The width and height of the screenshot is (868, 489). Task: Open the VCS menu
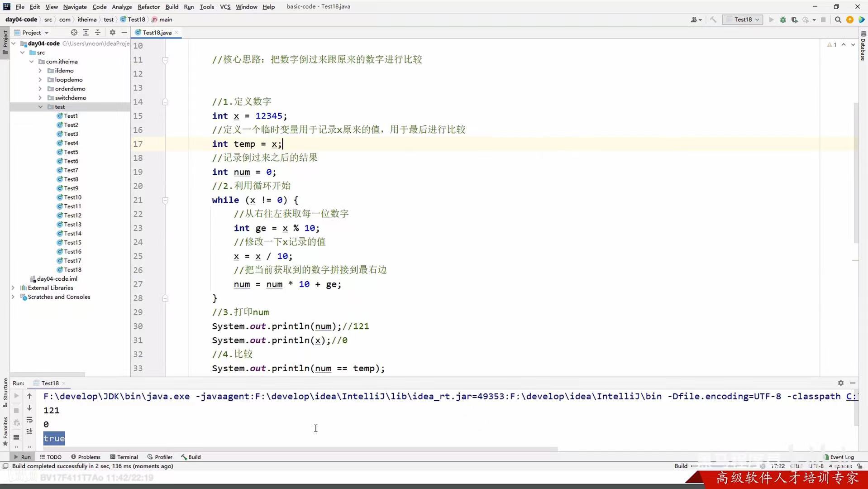tap(225, 6)
